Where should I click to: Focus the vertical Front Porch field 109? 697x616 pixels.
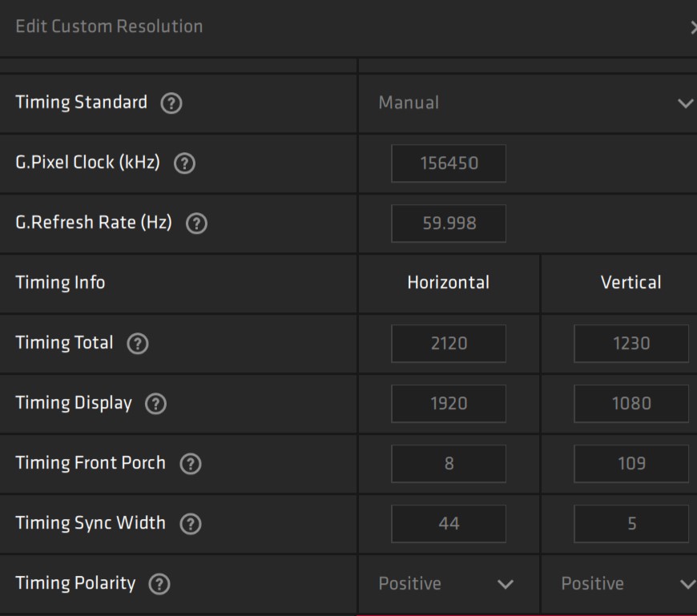[631, 464]
